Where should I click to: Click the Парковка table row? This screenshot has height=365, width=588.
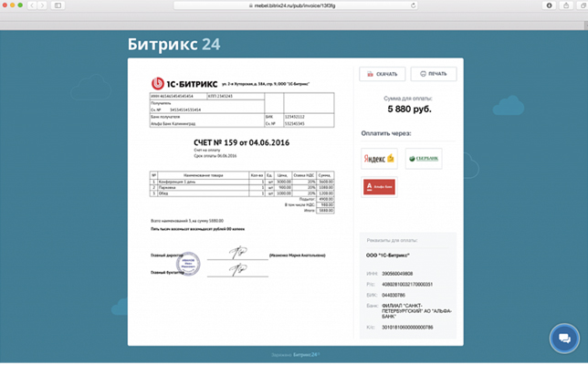(x=242, y=187)
